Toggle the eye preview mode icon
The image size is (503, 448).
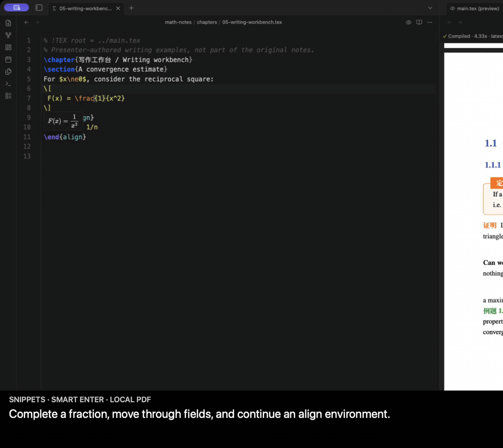[x=409, y=22]
